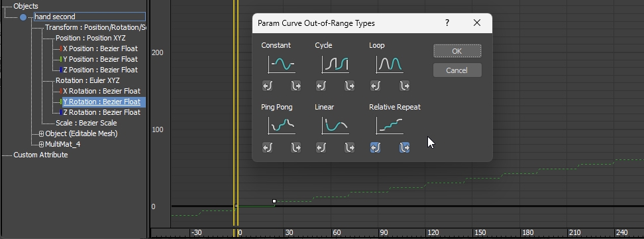Screen dimensions: 644x239
Task: Select Z Rotation : Bezier Float track
Action: 101,112
